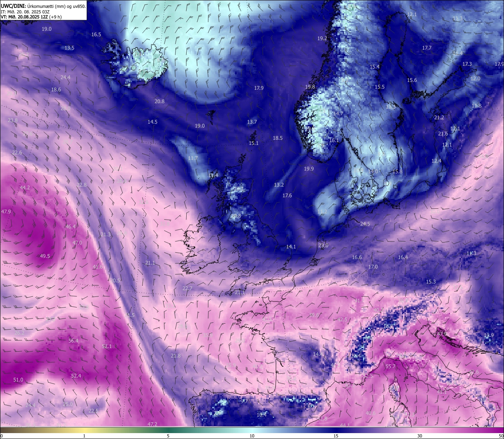Click the 13.7 value label

(252, 122)
